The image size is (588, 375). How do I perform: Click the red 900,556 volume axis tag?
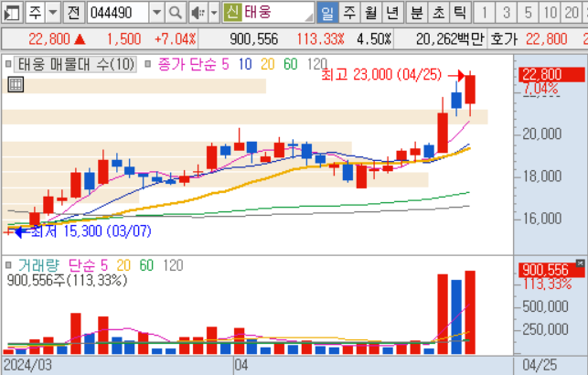(x=550, y=270)
